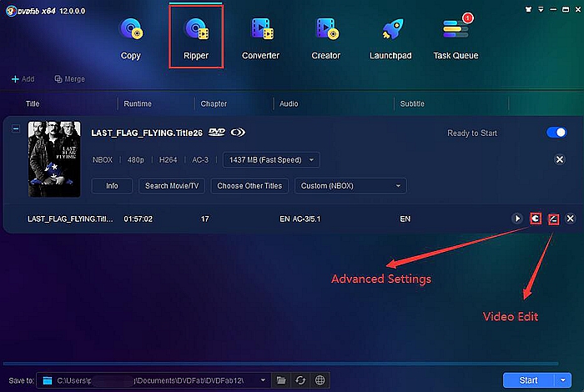Preview the title with the play icon
This screenshot has width=584, height=392.
[x=517, y=219]
